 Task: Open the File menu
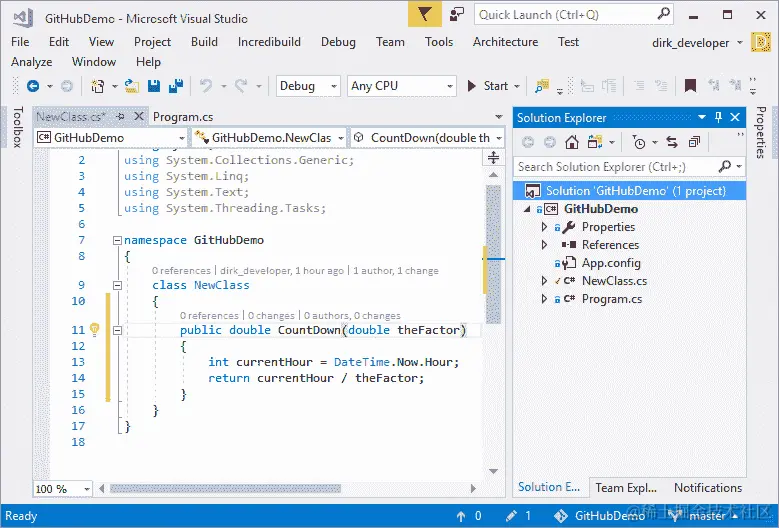(x=20, y=42)
